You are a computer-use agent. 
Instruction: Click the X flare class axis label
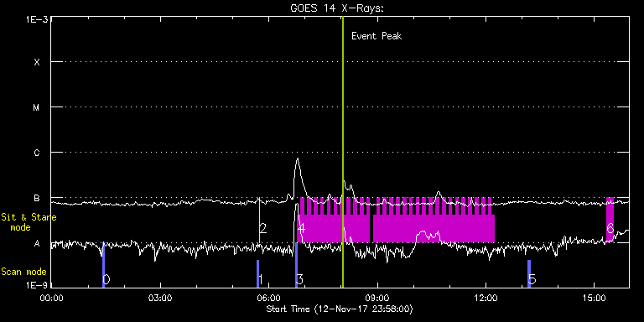pyautogui.click(x=37, y=62)
